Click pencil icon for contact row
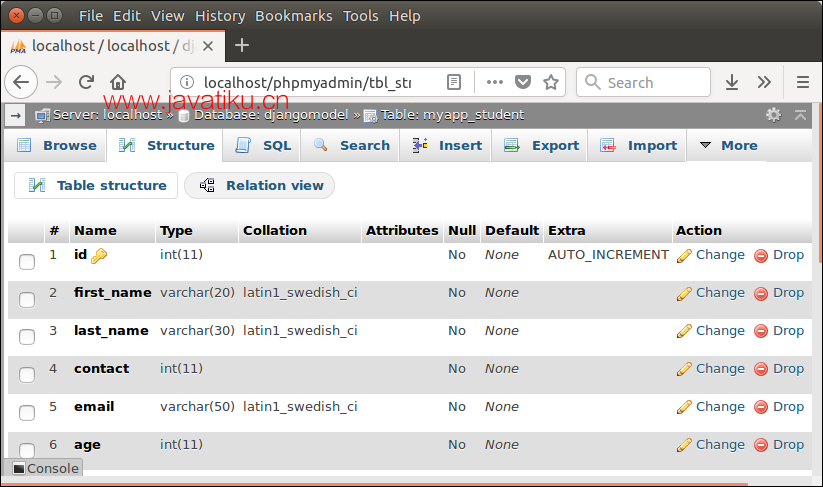 (x=684, y=369)
